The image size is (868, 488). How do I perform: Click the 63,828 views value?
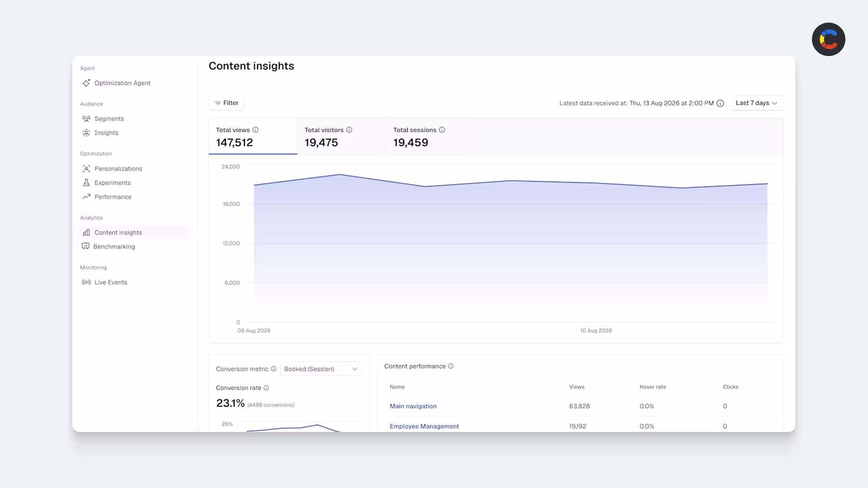coord(579,406)
